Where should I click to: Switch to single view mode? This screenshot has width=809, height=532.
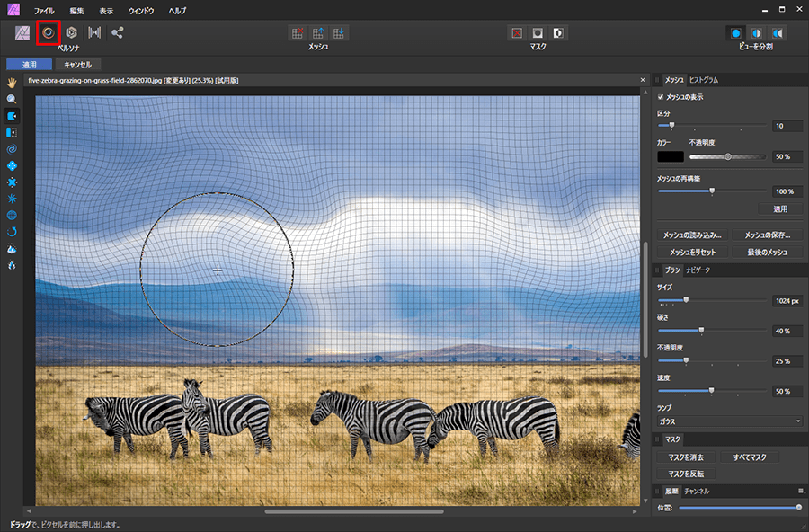(735, 32)
